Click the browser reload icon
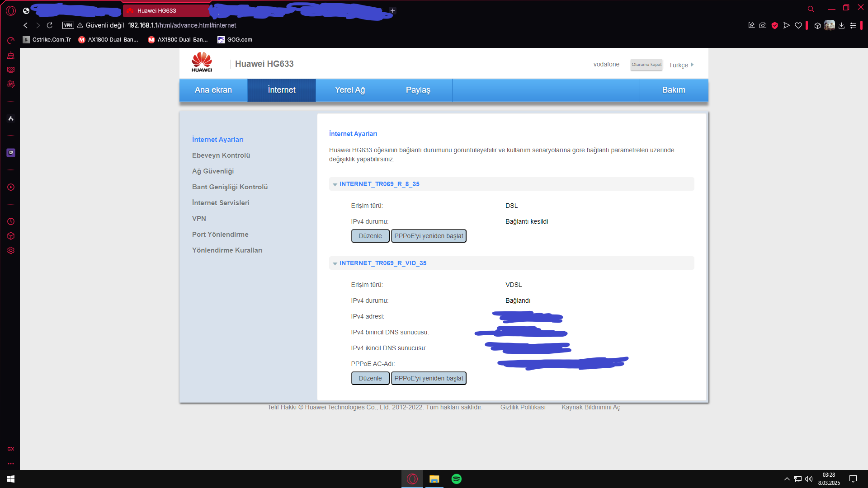The width and height of the screenshot is (868, 488). 50,25
